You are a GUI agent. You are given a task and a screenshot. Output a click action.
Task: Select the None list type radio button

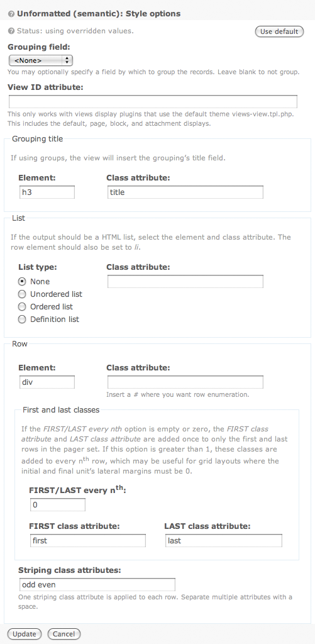click(22, 282)
